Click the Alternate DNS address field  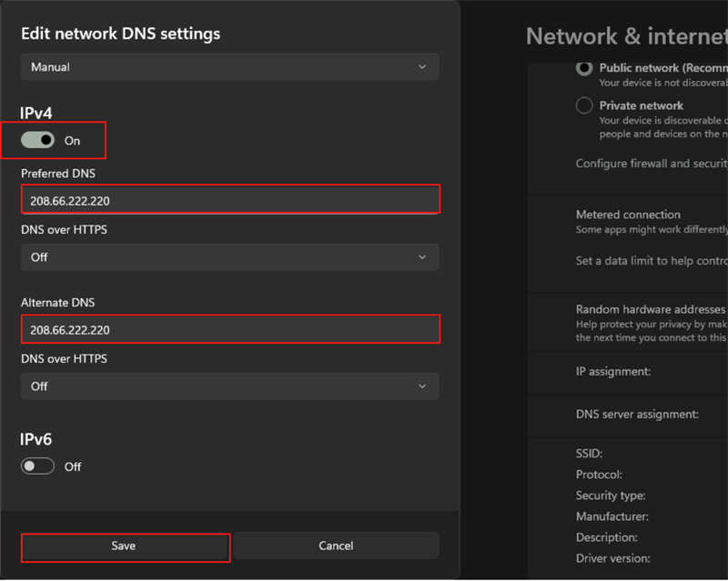[x=229, y=328]
